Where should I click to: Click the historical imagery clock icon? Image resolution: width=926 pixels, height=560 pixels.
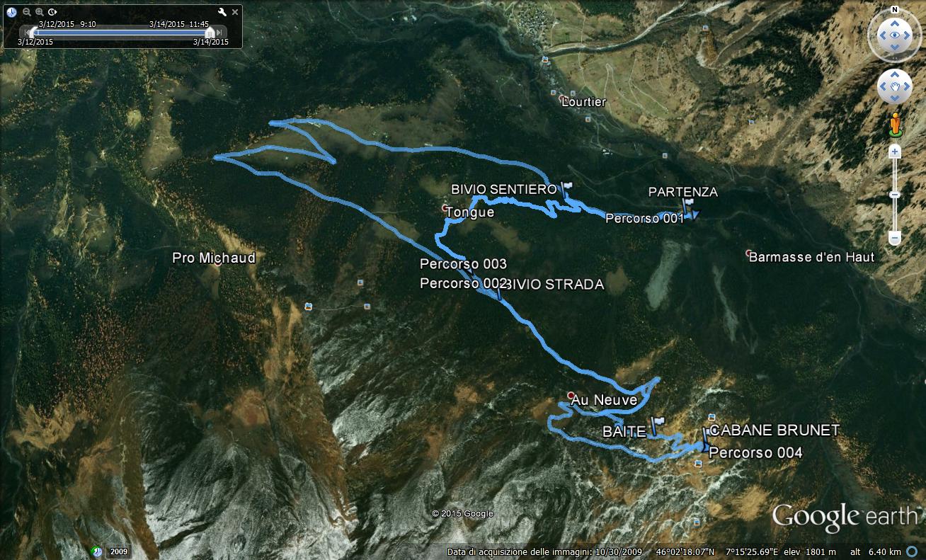pyautogui.click(x=11, y=12)
